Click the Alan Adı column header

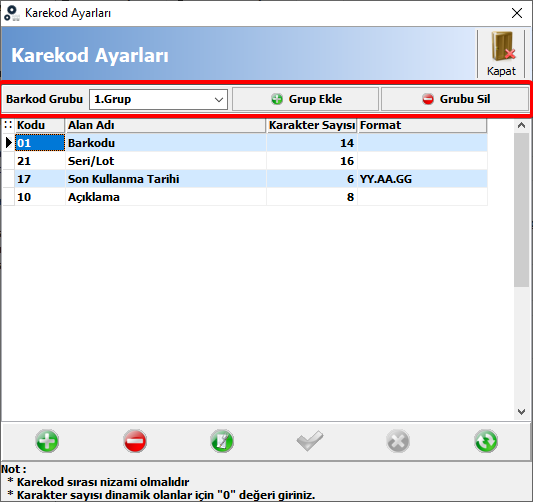coord(166,125)
